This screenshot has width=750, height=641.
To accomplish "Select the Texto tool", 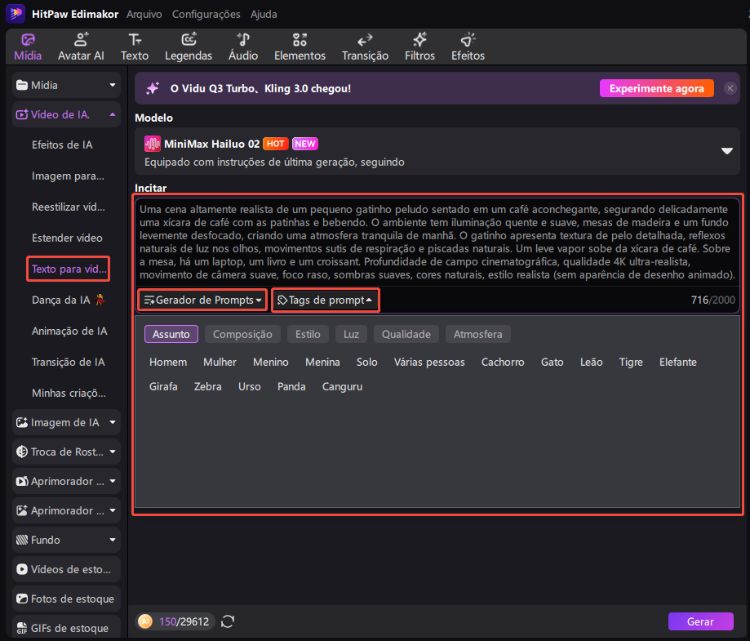I will 134,47.
